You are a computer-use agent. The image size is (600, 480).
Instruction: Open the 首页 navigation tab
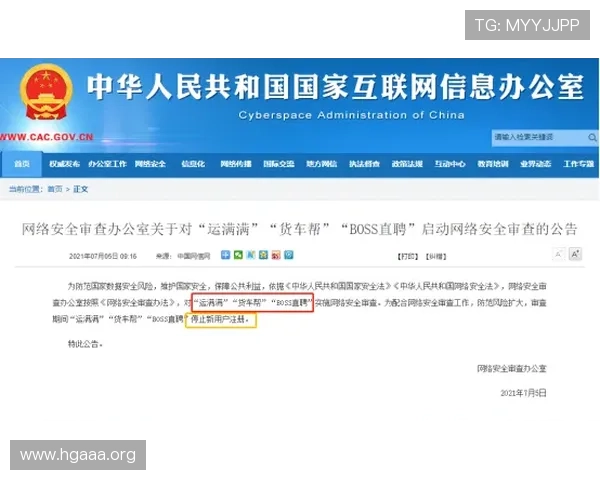pyautogui.click(x=22, y=164)
